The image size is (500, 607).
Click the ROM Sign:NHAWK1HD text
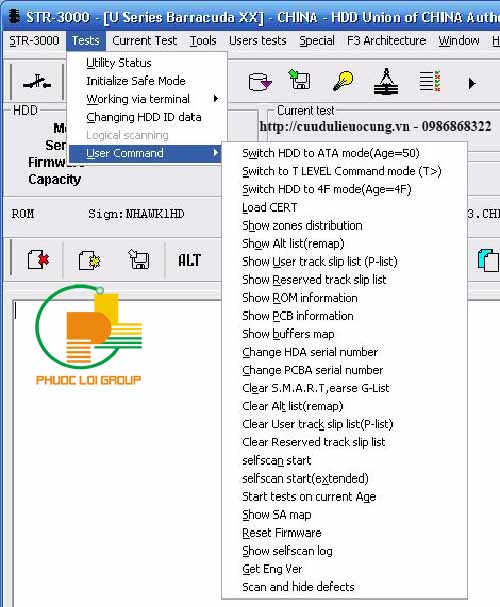pyautogui.click(x=98, y=214)
